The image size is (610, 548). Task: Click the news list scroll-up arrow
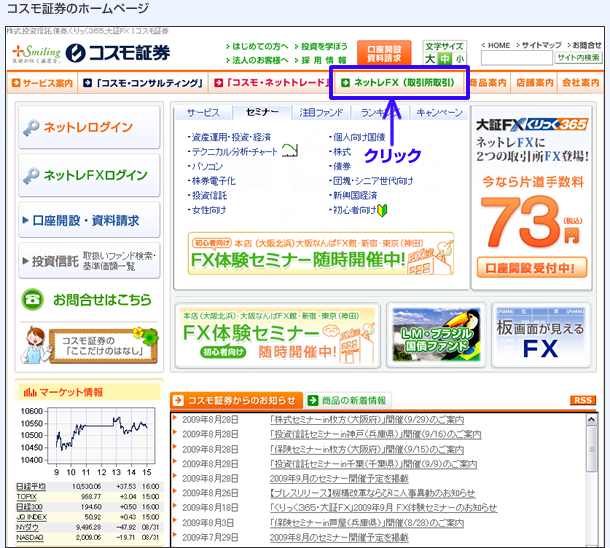click(591, 419)
